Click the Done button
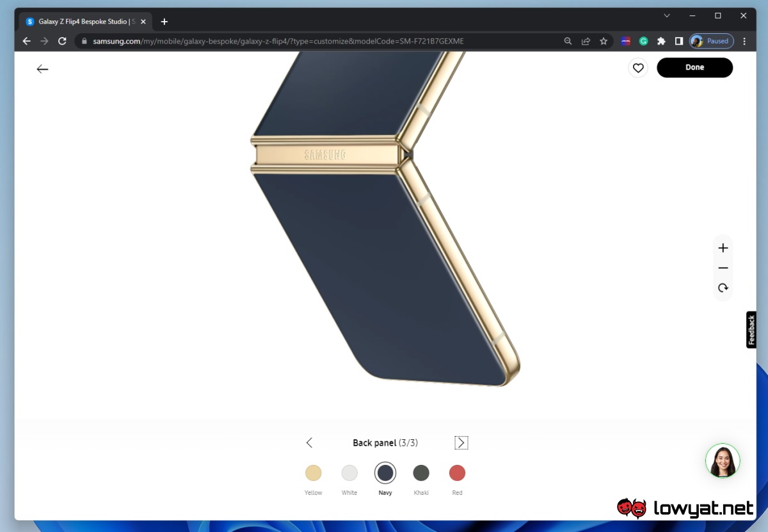 pyautogui.click(x=694, y=68)
